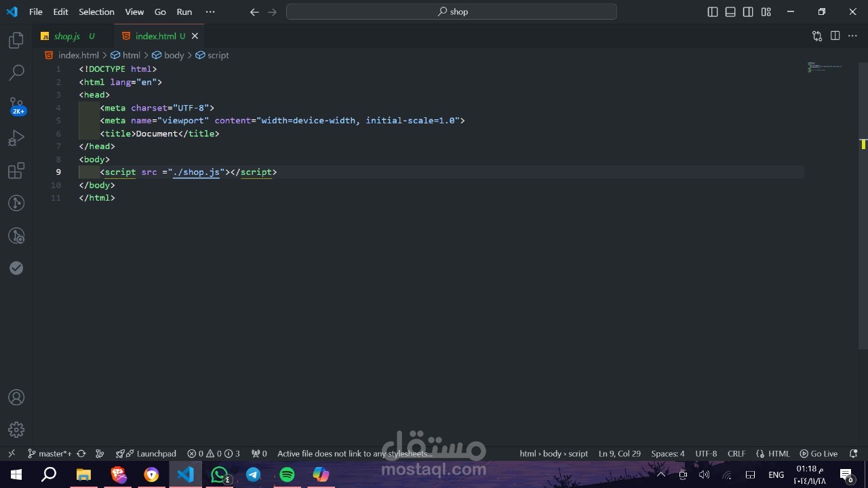868x488 pixels.
Task: Go forward with the right arrow
Action: (272, 12)
